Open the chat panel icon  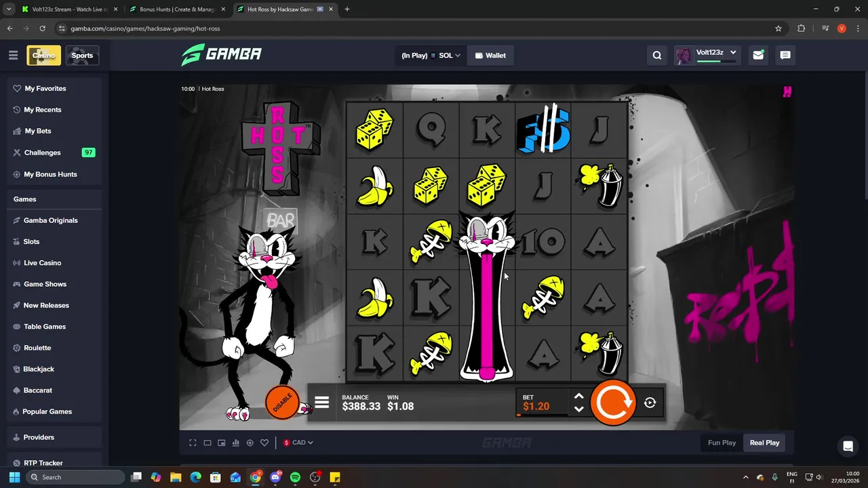coord(785,56)
